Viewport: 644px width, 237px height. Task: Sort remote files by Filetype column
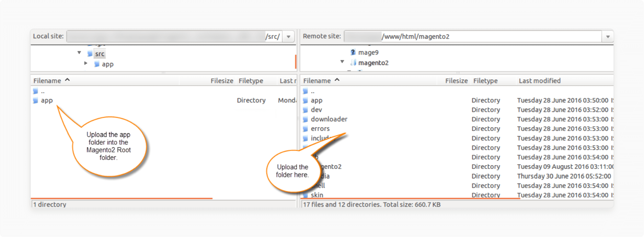(x=485, y=81)
